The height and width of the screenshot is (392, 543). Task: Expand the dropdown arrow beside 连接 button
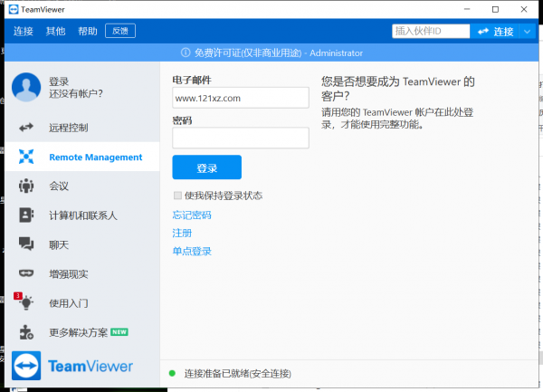[527, 32]
